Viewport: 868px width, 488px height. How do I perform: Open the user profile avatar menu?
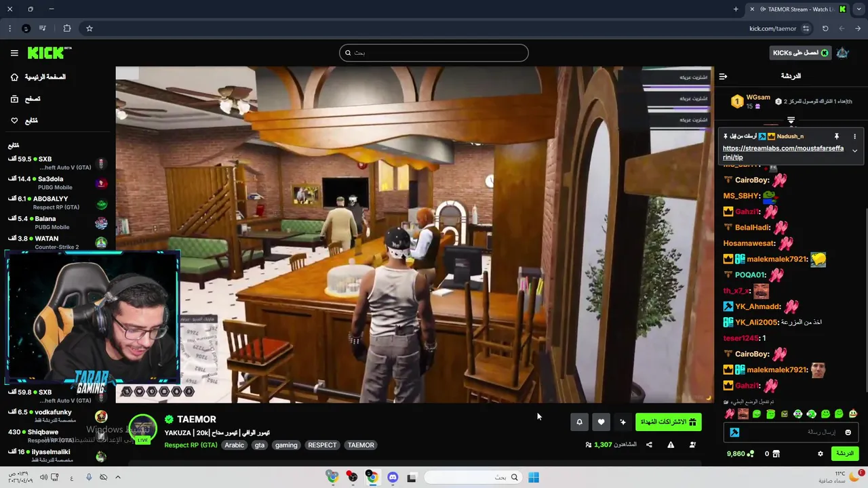pos(843,53)
